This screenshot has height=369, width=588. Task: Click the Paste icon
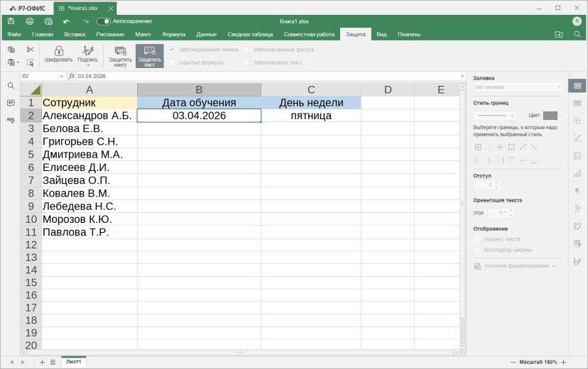pyautogui.click(x=11, y=62)
